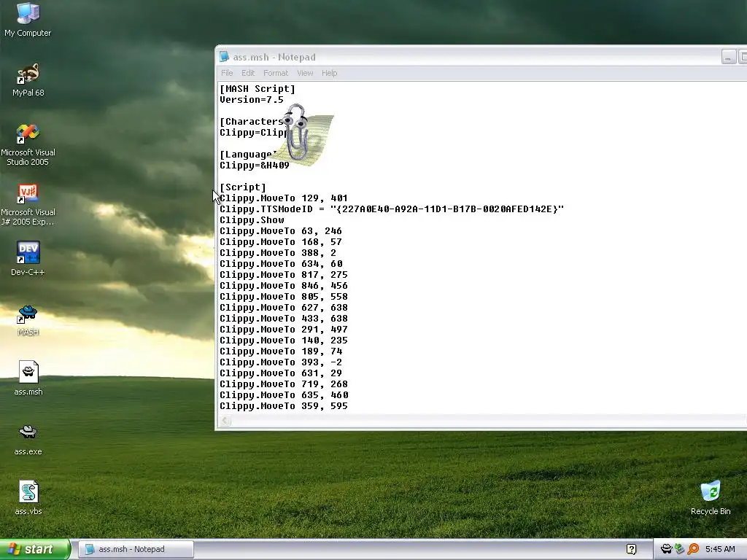Click the Notepad title bar icon
The image size is (747, 560).
click(224, 57)
